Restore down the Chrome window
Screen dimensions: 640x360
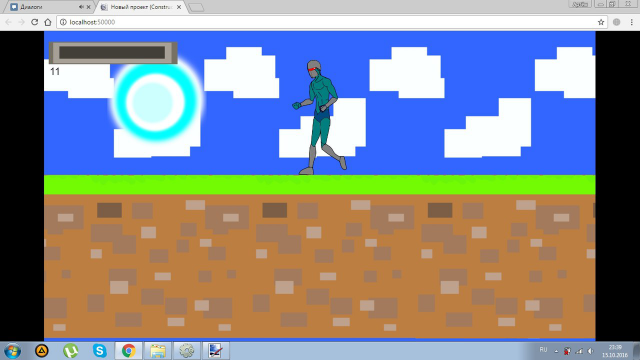[612, 4]
